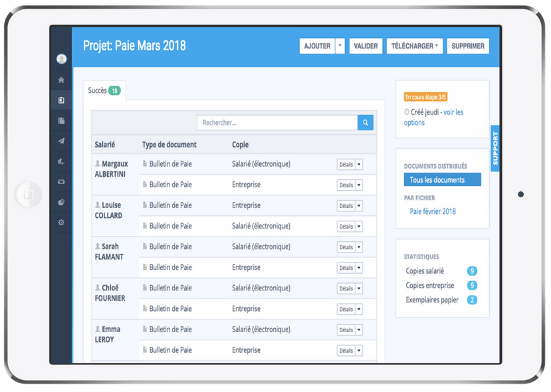The width and height of the screenshot is (551, 392).
Task: Toggle the Tous les documents filter
Action: tap(442, 179)
